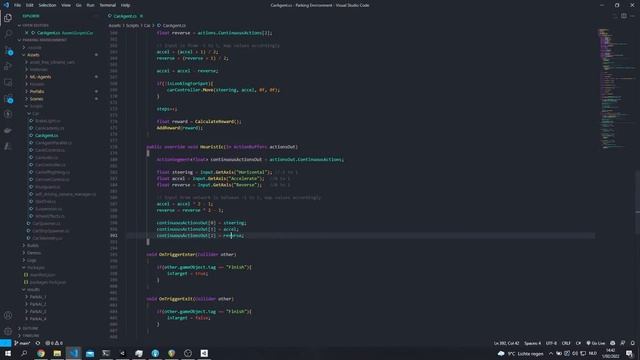Screen dimensions: 640x360
Task: Expand the Prefabs folder
Action: click(x=37, y=91)
